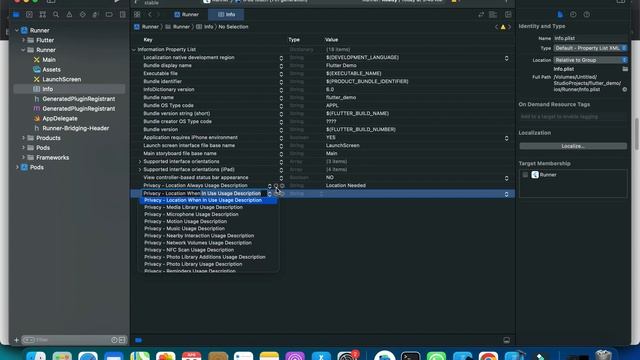Expand the Pods group under Runner

(x=23, y=148)
